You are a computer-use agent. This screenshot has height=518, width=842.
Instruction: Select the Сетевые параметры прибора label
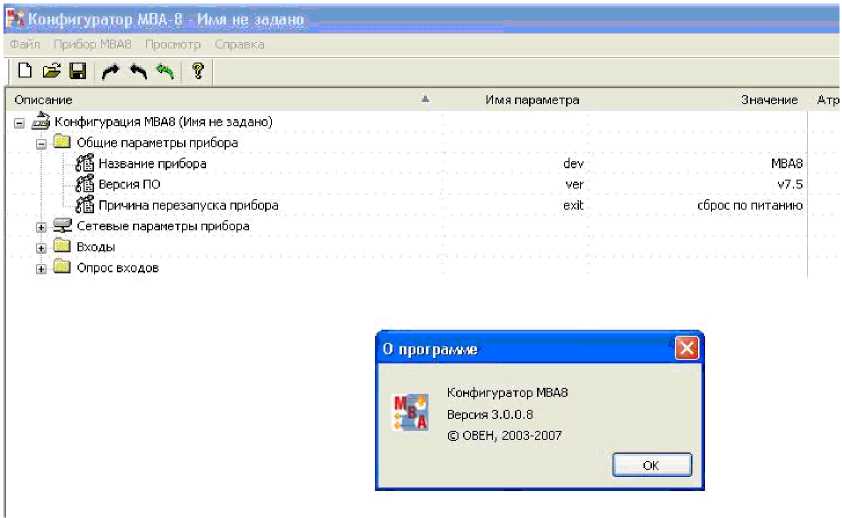(163, 226)
